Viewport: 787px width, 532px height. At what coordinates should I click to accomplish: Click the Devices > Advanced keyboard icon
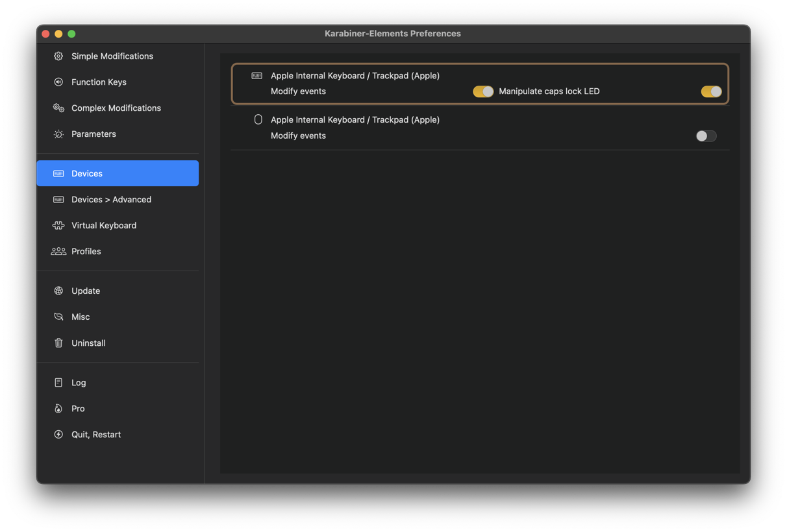pos(58,200)
